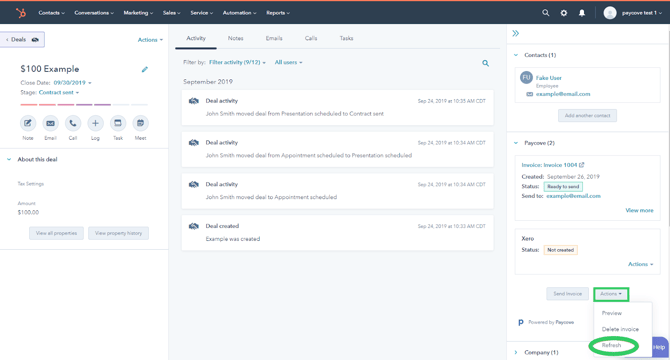Click the Send Invoice button
Image resolution: width=670 pixels, height=360 pixels.
pos(567,294)
